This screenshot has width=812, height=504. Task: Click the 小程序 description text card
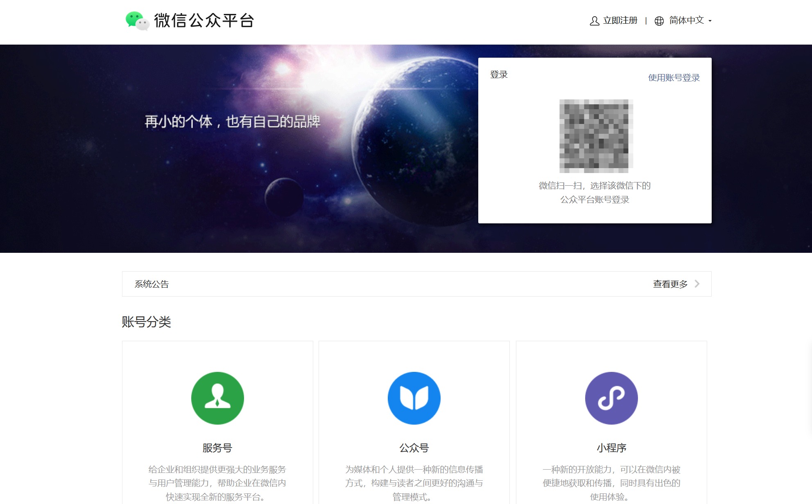pos(611,483)
